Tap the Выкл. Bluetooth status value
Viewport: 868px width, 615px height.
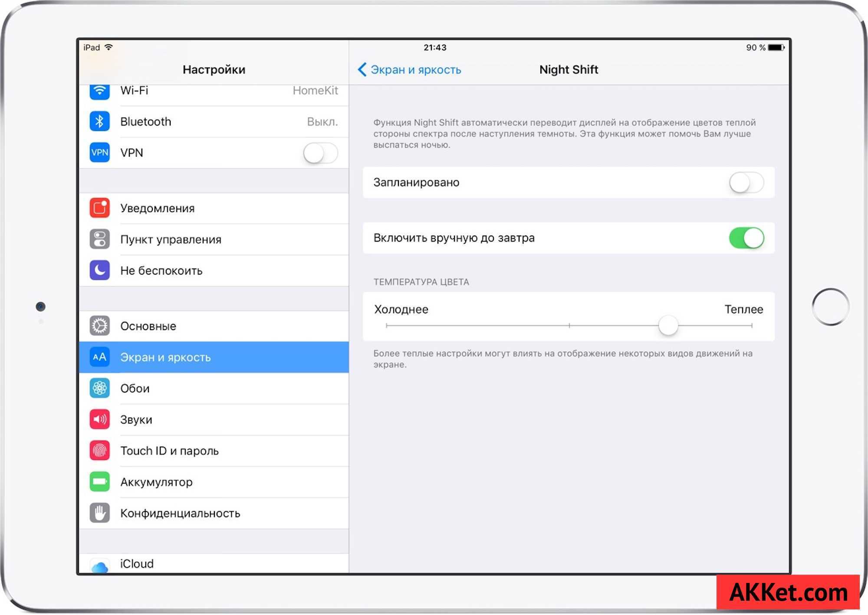click(x=322, y=122)
